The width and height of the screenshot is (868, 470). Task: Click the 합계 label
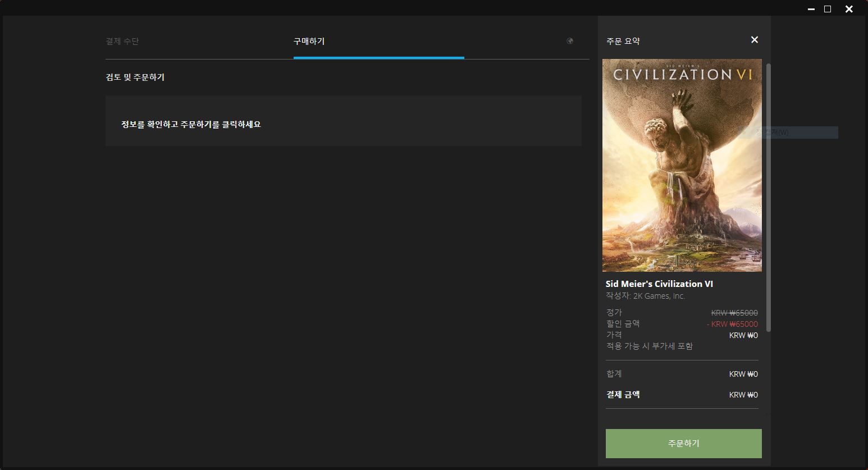(614, 373)
